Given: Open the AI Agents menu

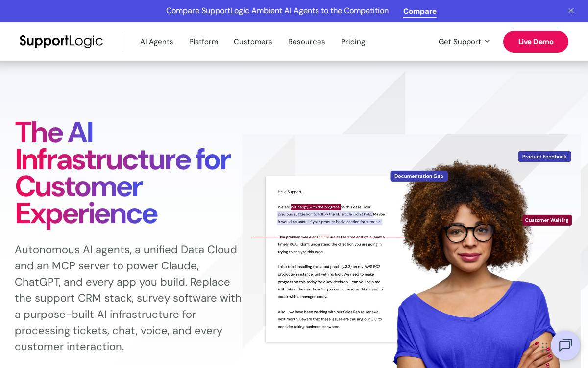Looking at the screenshot, I should tap(157, 42).
